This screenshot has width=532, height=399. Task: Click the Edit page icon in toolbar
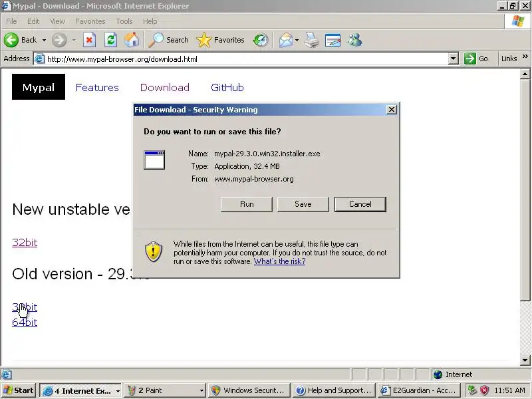[333, 40]
